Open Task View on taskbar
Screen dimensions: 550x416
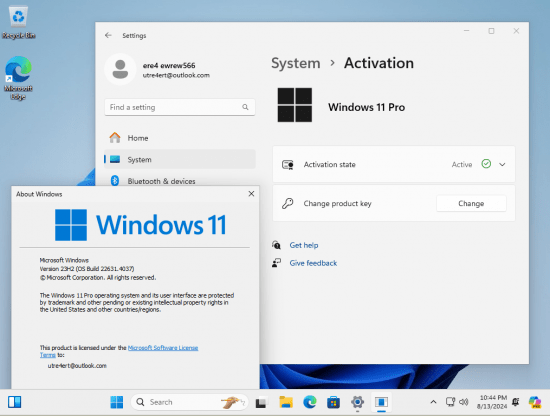[x=261, y=402]
